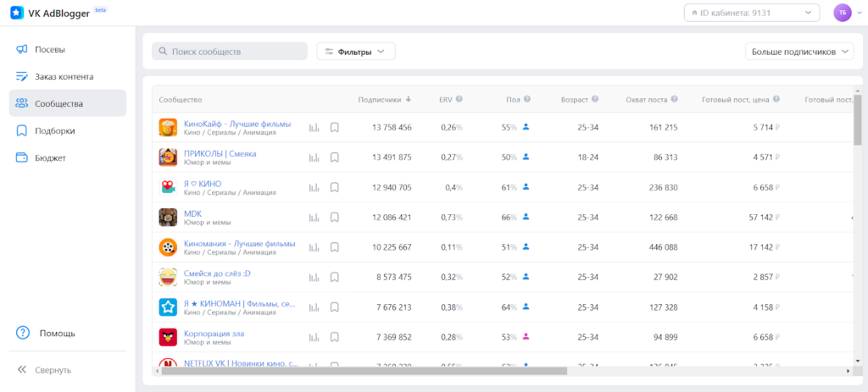Toggle bookmark for ПРИКОЛЫ | Смеяка community

pos(335,157)
